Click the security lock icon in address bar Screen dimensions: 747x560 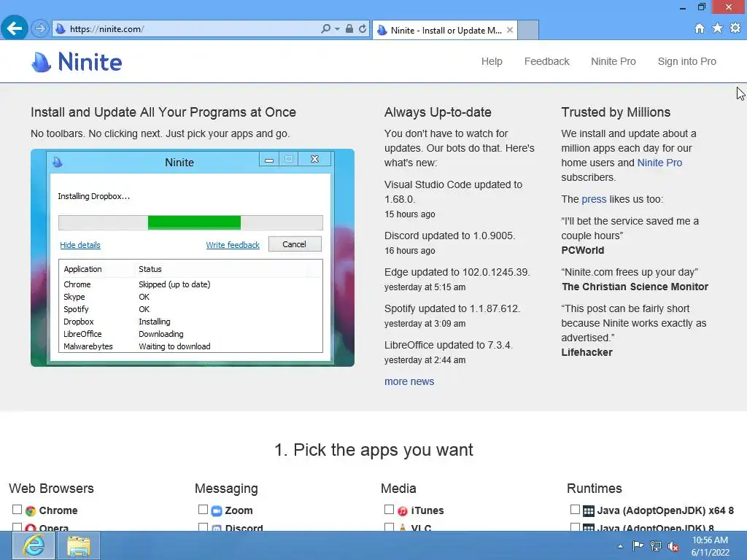click(349, 28)
